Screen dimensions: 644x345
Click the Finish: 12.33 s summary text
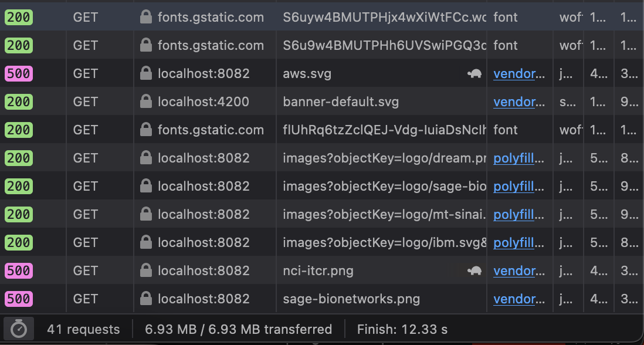(402, 329)
